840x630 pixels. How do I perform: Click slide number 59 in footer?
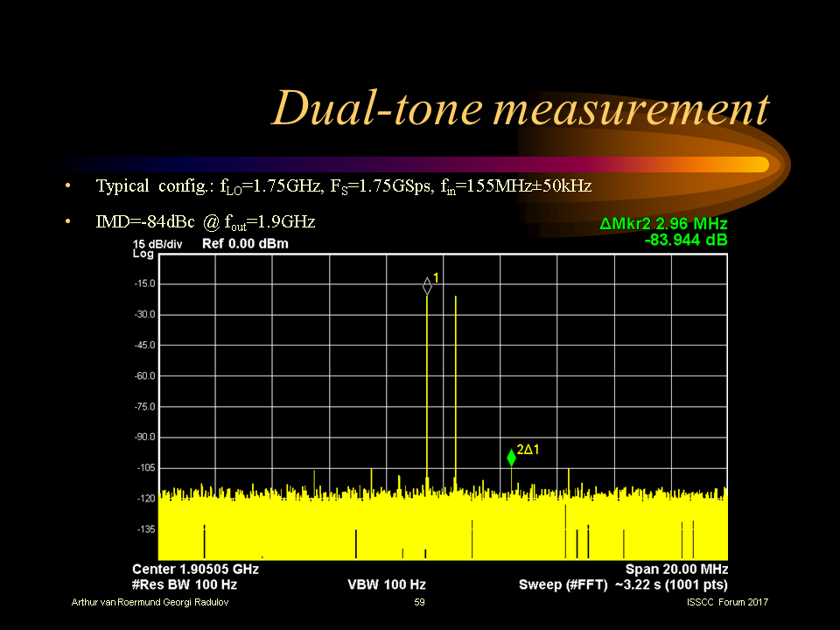pyautogui.click(x=419, y=604)
